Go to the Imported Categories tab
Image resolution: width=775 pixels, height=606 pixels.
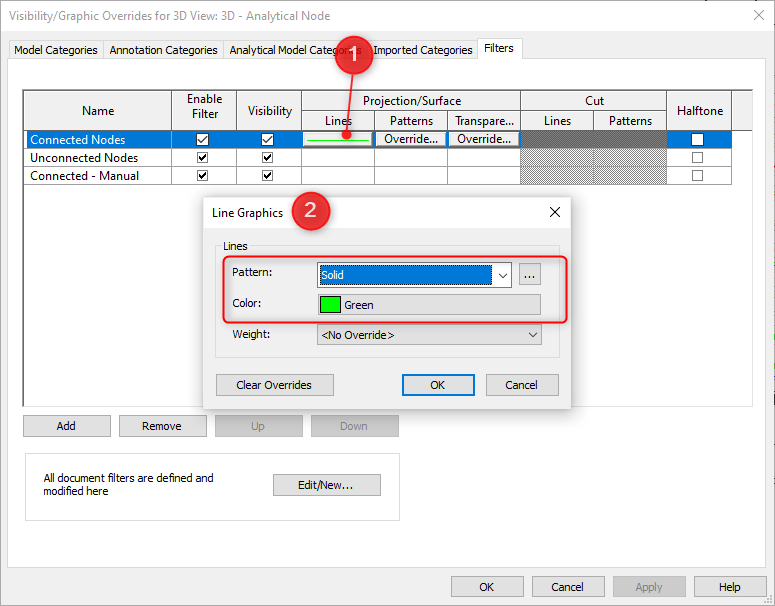coord(422,50)
